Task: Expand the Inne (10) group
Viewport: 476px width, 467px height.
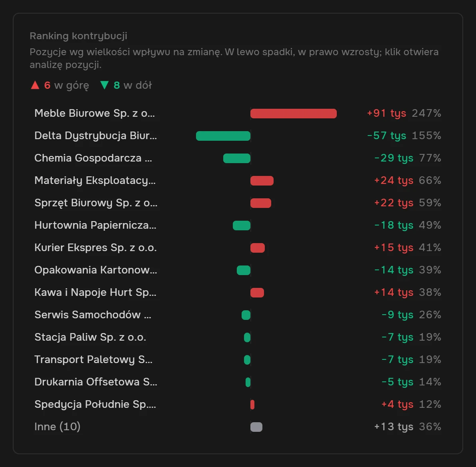Action: click(238, 427)
